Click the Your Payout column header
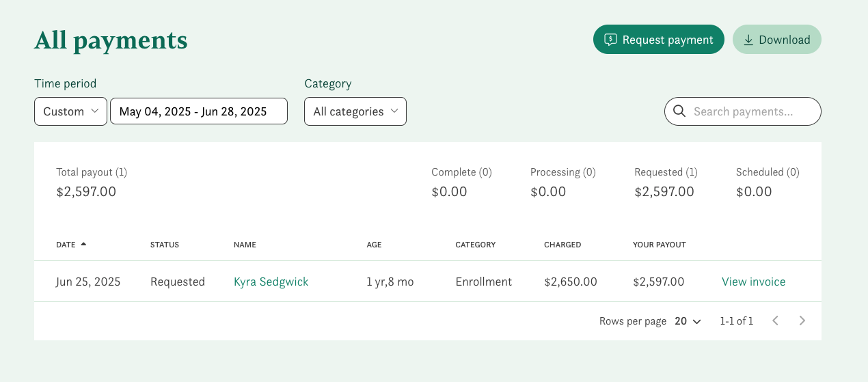This screenshot has width=868, height=382. tap(659, 245)
